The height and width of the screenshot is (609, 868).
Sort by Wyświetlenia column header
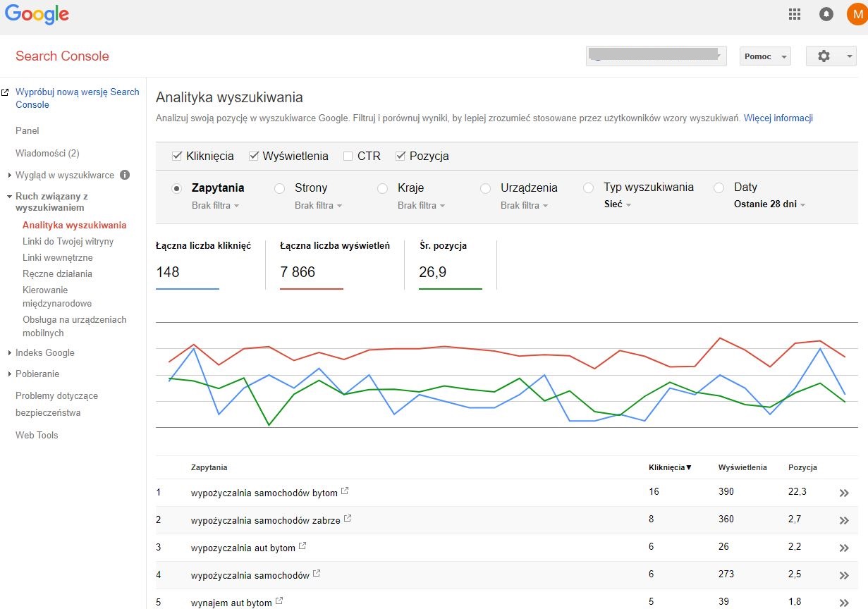(742, 467)
